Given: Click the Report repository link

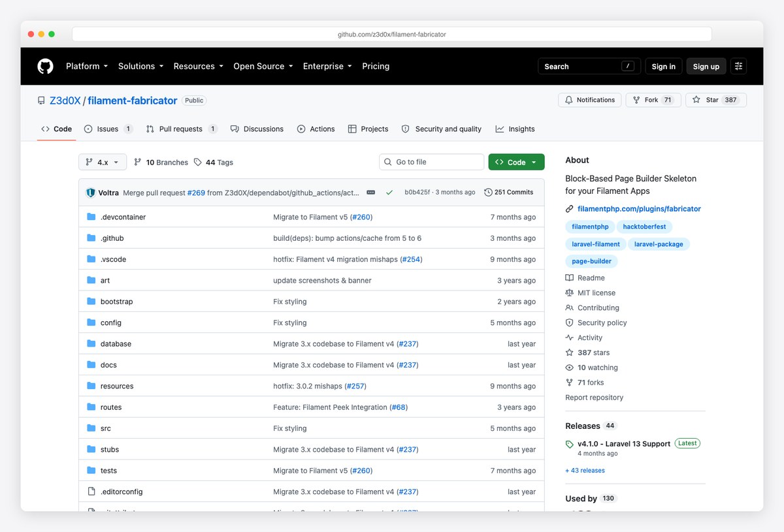Looking at the screenshot, I should 594,398.
